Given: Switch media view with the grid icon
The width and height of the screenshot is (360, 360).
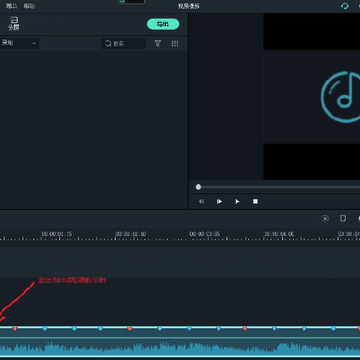Looking at the screenshot, I should coord(175,43).
